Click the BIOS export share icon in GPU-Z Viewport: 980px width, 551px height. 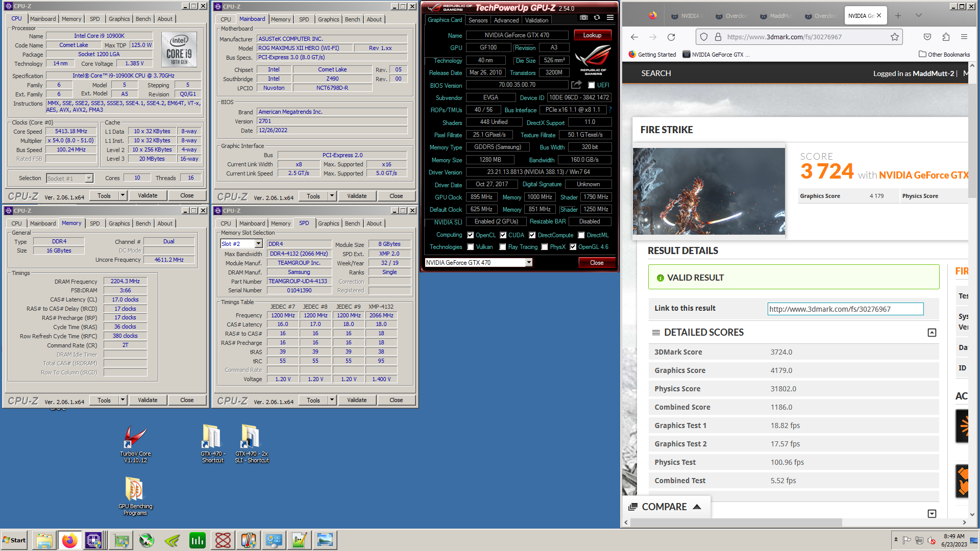[576, 85]
